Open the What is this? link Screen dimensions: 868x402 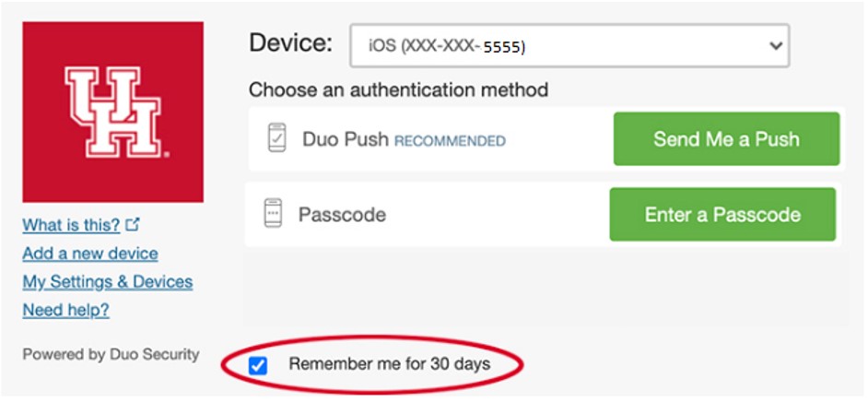71,225
